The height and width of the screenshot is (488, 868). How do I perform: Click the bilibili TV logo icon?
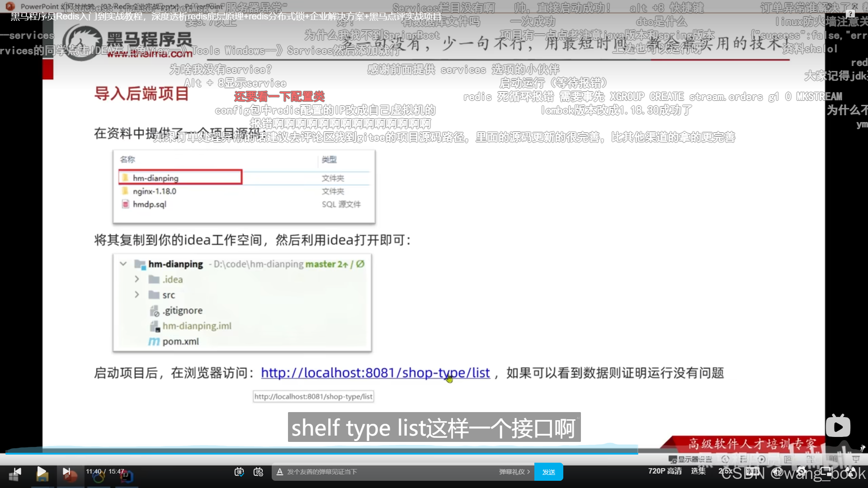[838, 426]
